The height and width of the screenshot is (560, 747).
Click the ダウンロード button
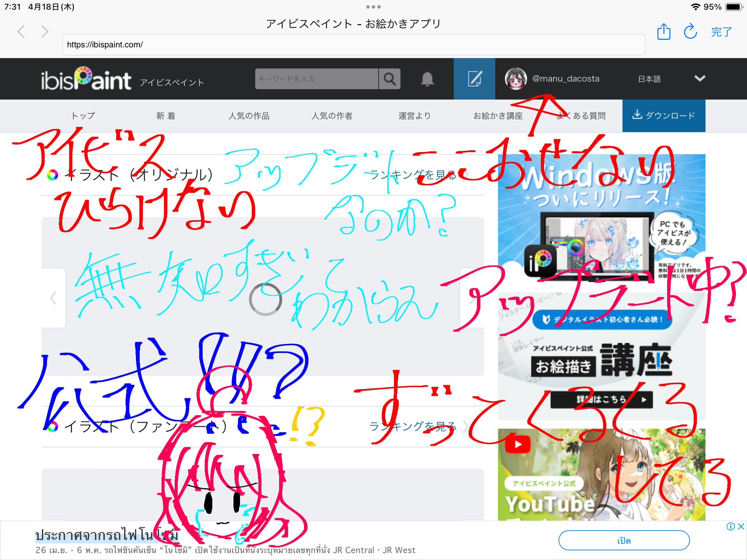[664, 116]
